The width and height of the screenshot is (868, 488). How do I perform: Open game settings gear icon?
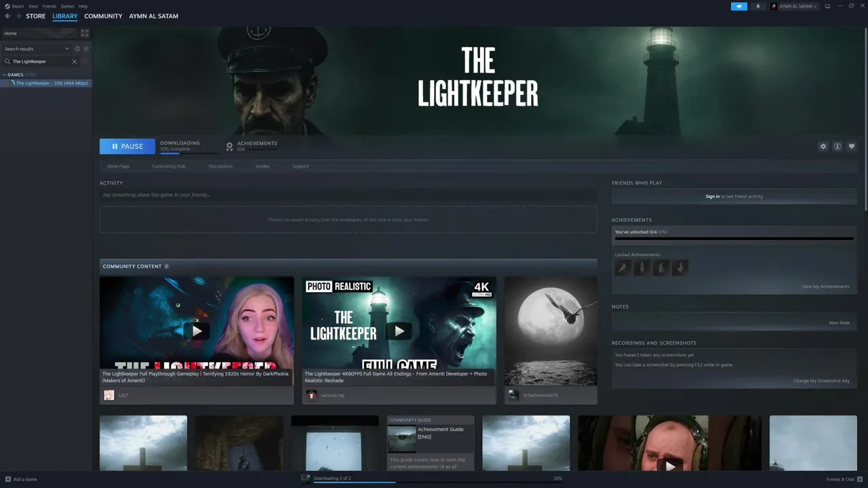tap(823, 146)
